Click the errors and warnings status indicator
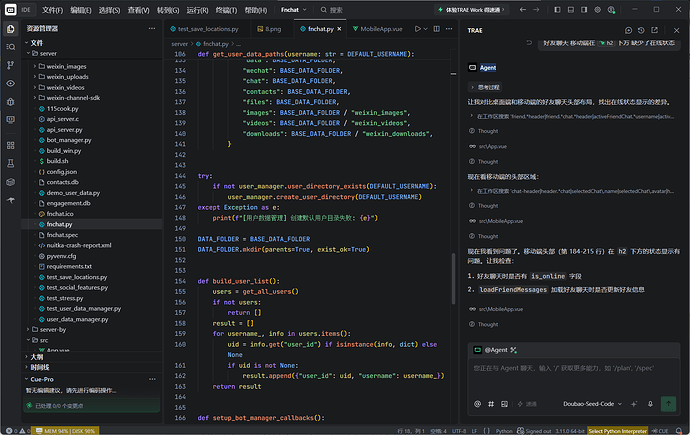This screenshot has width=690, height=435. tap(18, 431)
